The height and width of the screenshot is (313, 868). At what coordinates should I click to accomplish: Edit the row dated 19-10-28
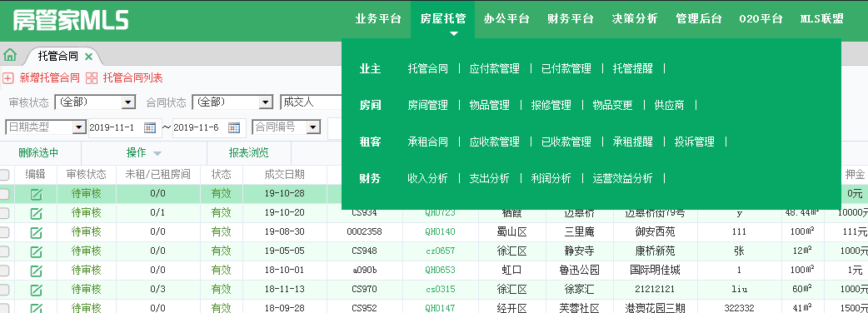click(x=36, y=194)
